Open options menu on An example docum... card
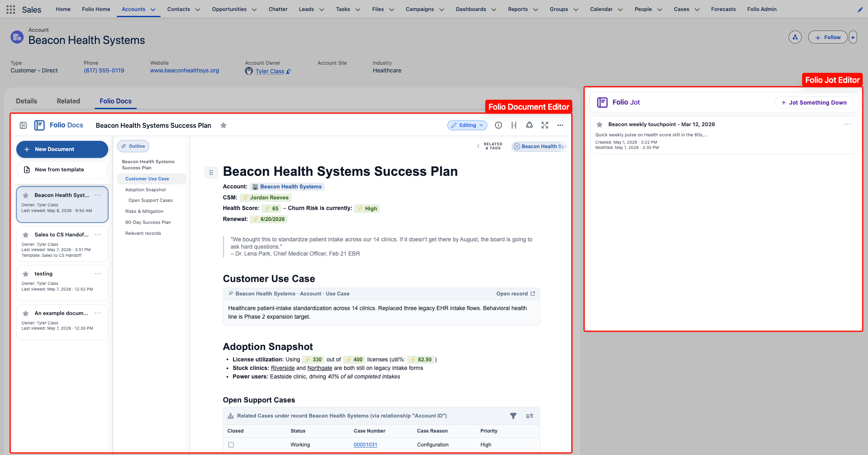Screen dimensions: 868x455 click(98, 313)
